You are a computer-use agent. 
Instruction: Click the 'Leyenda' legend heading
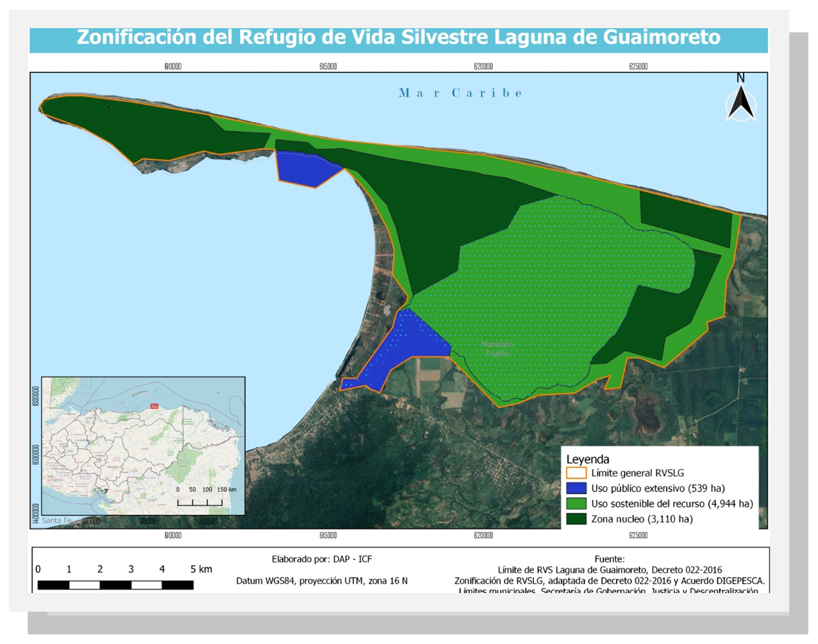[588, 459]
